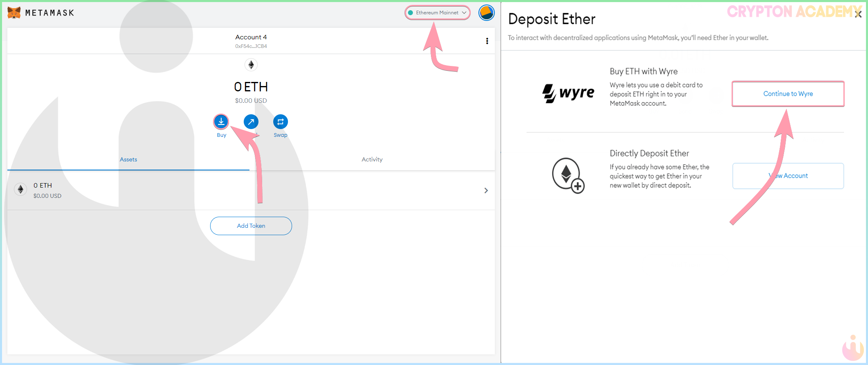Click the 'Directly Deposit Ether' heading
The image size is (868, 365).
pos(649,154)
